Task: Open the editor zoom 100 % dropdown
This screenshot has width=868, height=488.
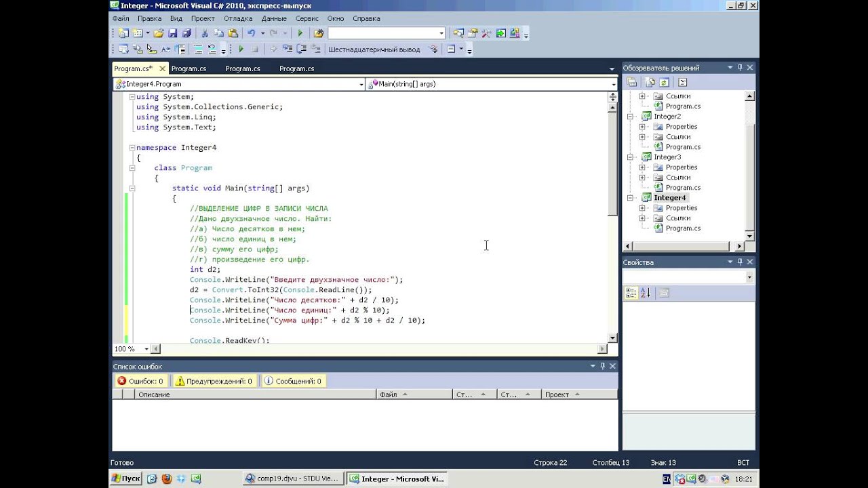Action: click(146, 349)
